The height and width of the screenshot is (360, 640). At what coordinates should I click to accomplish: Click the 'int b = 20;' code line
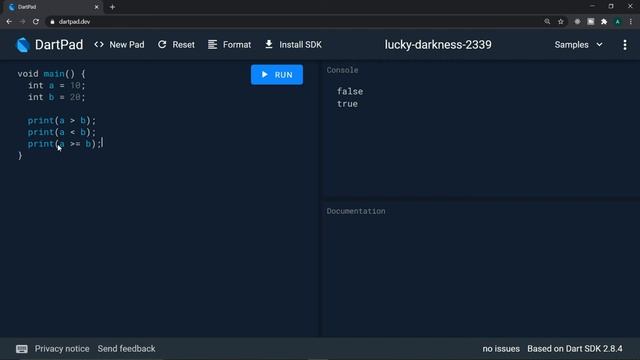(56, 97)
